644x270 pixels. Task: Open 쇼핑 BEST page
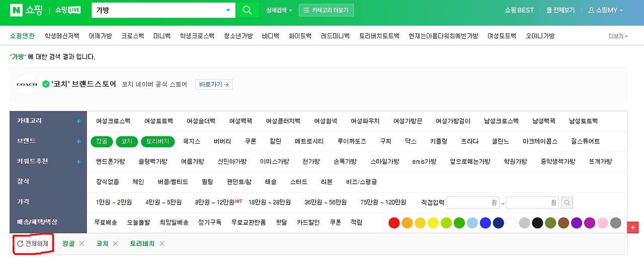(x=519, y=10)
